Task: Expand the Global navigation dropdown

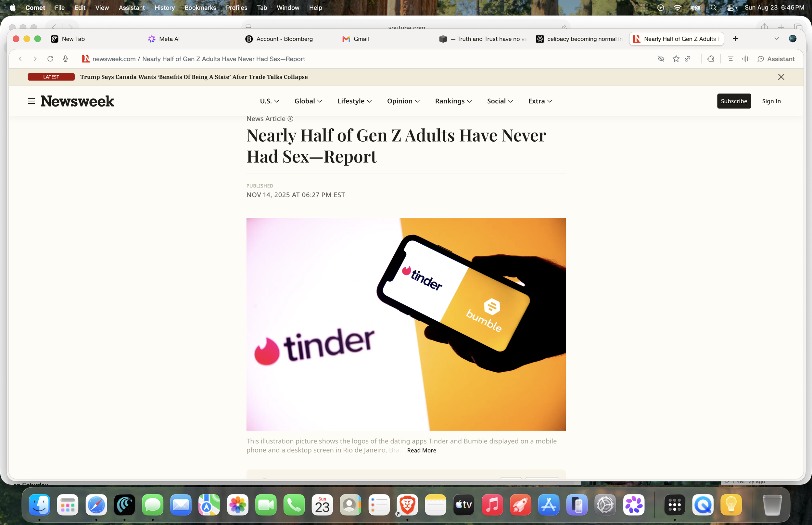Action: (x=308, y=101)
